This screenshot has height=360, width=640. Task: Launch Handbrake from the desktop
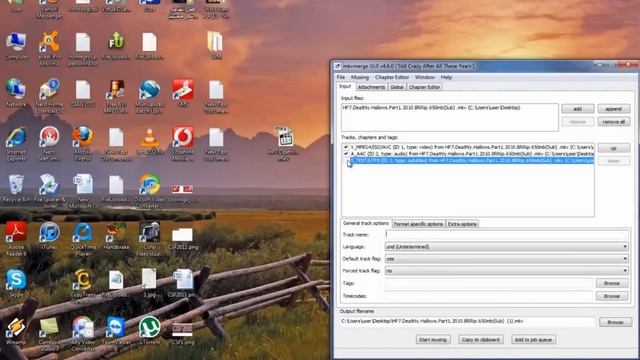116,236
